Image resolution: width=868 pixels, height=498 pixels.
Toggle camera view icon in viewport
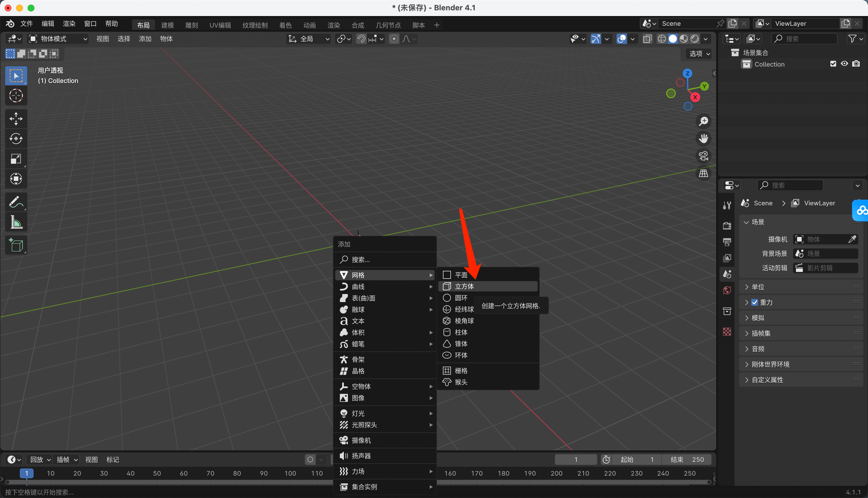point(703,156)
